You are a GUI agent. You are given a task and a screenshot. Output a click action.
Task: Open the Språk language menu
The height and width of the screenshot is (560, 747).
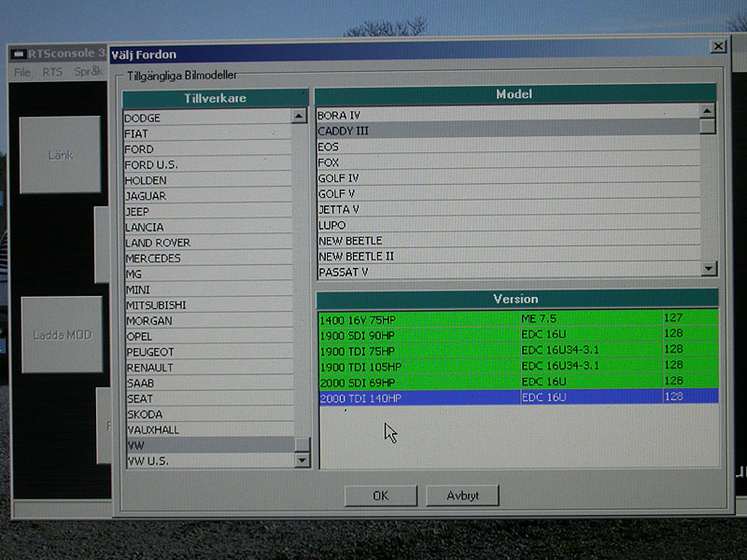click(x=88, y=72)
